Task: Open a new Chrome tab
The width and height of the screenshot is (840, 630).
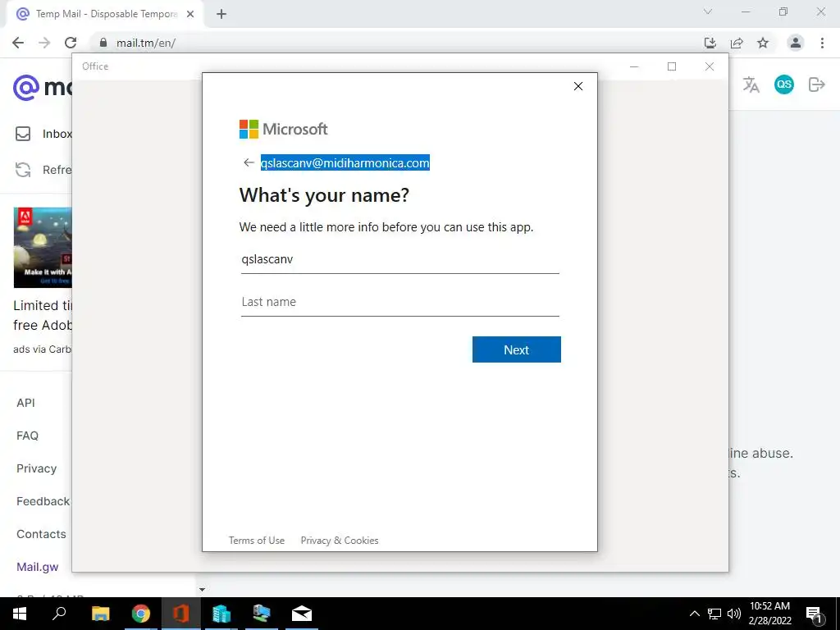Action: click(x=221, y=14)
